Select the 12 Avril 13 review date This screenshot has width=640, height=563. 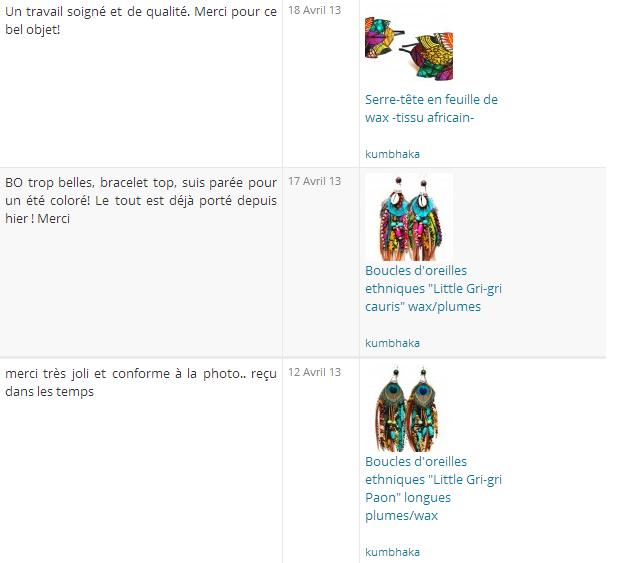pyautogui.click(x=314, y=372)
